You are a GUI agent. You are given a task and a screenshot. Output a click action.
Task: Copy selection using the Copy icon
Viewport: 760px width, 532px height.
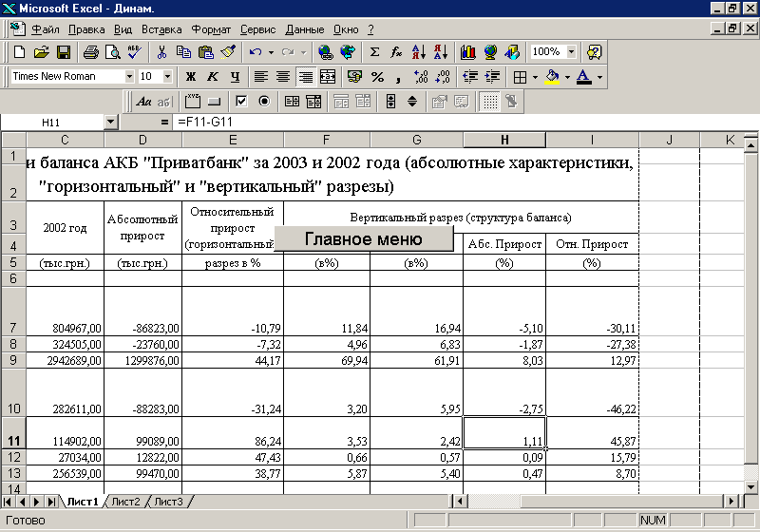coord(183,52)
